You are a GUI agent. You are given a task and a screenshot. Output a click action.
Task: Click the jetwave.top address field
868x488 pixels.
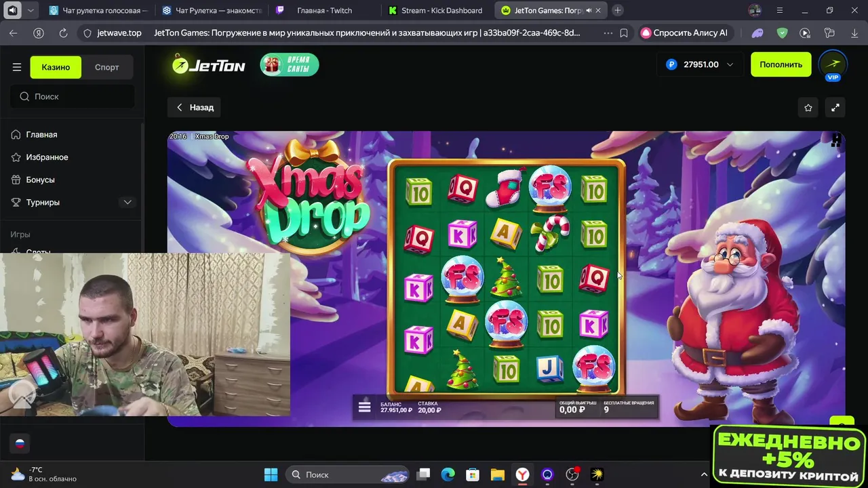tap(119, 33)
